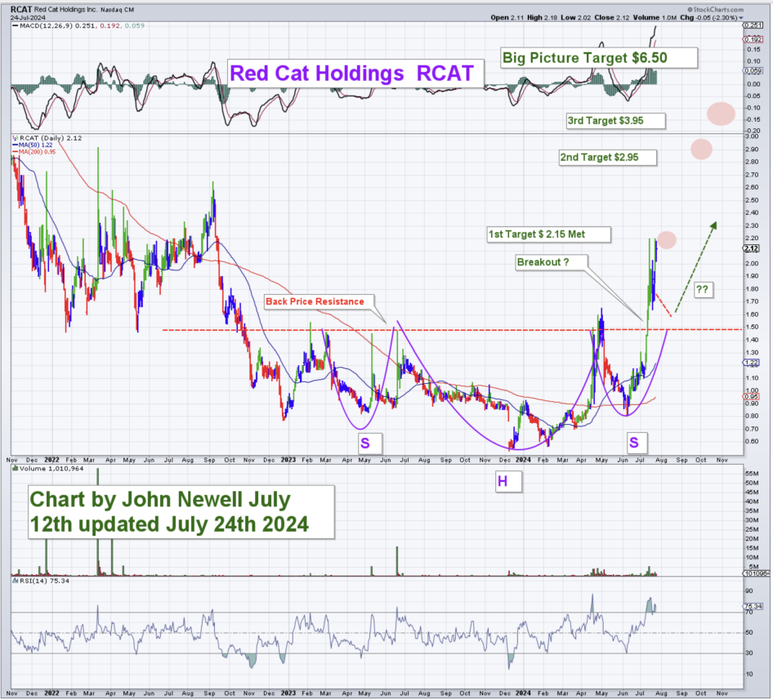The height and width of the screenshot is (700, 773).
Task: Click the Chart by John Newell caption box
Action: 181,511
